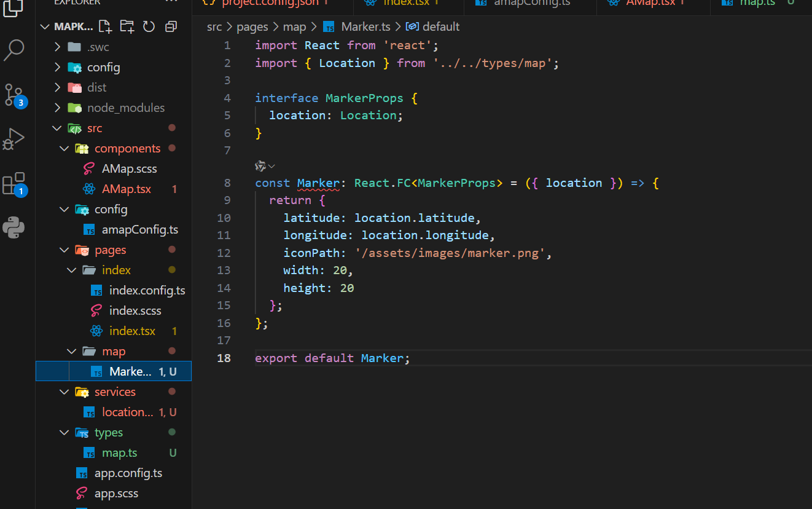Collapse the MAPK... project root section
This screenshot has height=509, width=812.
click(45, 26)
